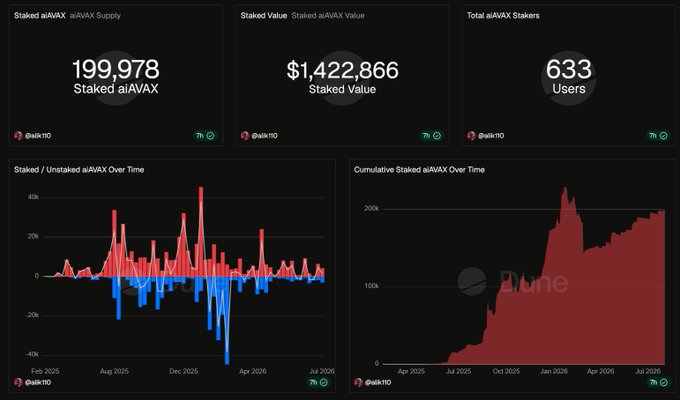Click Feb 2025 label on bar chart

(45, 371)
